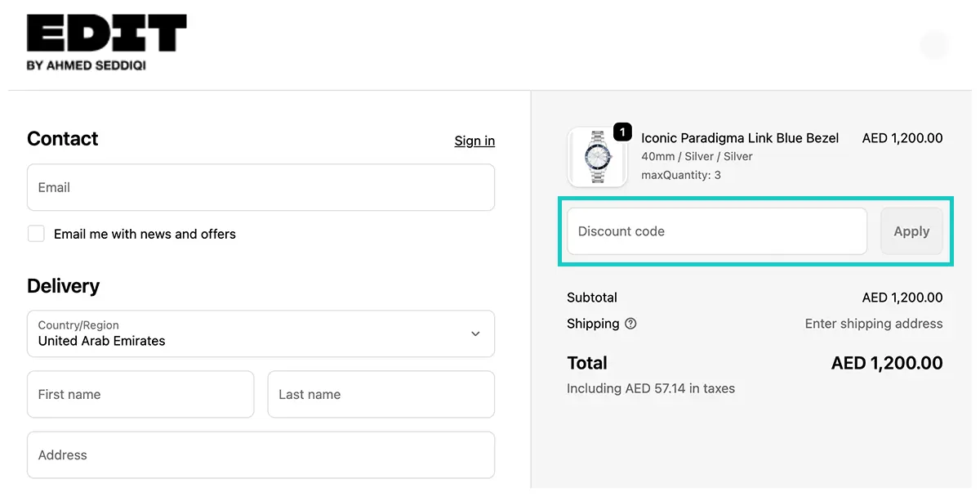This screenshot has height=497, width=980.
Task: Click the Delivery heading
Action: [64, 286]
